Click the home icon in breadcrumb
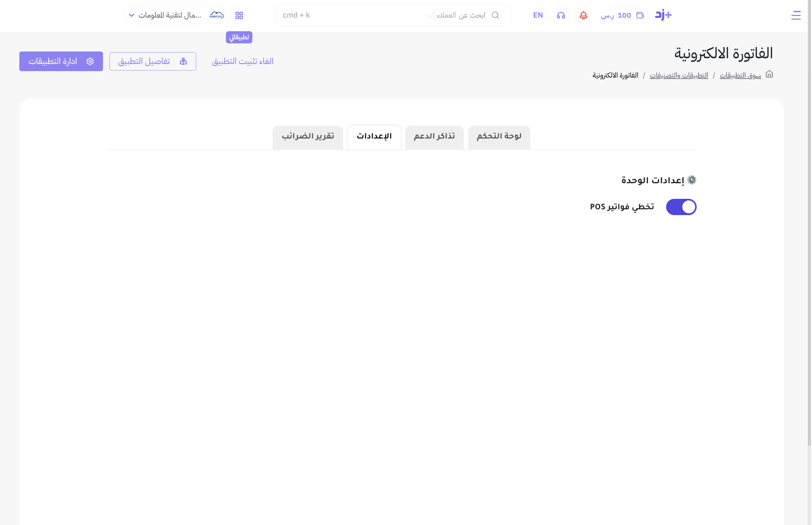The image size is (812, 525). point(769,74)
